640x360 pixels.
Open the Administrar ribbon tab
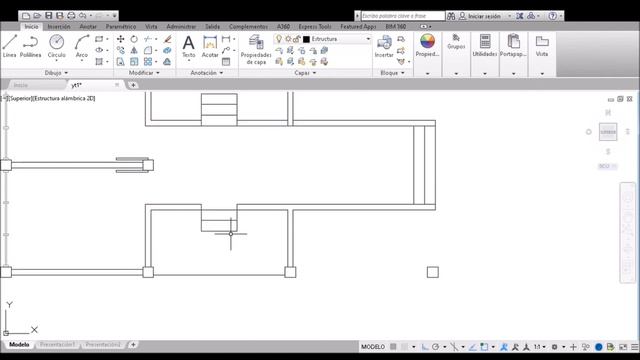(x=181, y=27)
